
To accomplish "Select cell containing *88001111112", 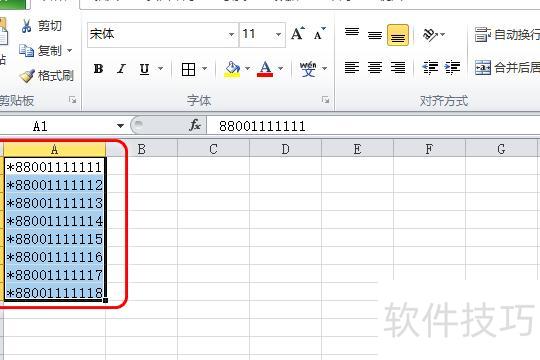I will coord(54,185).
